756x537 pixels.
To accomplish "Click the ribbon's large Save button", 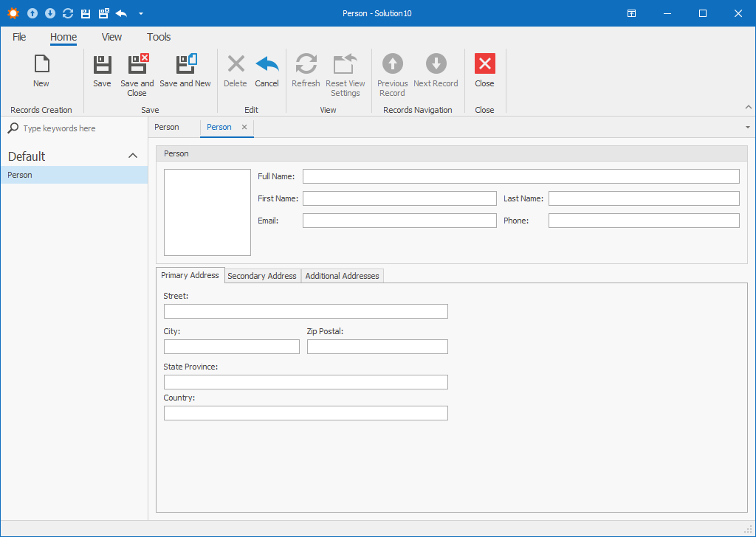I will click(x=102, y=71).
